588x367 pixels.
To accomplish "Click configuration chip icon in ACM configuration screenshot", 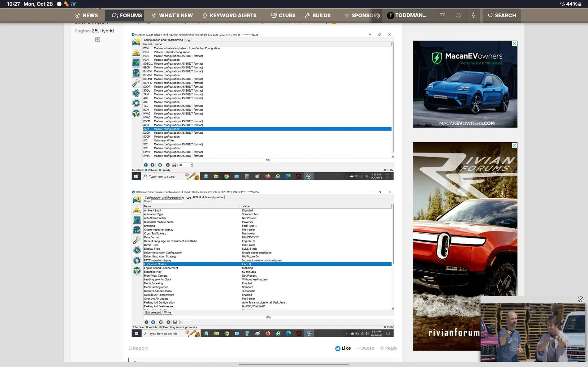I will 137,250.
